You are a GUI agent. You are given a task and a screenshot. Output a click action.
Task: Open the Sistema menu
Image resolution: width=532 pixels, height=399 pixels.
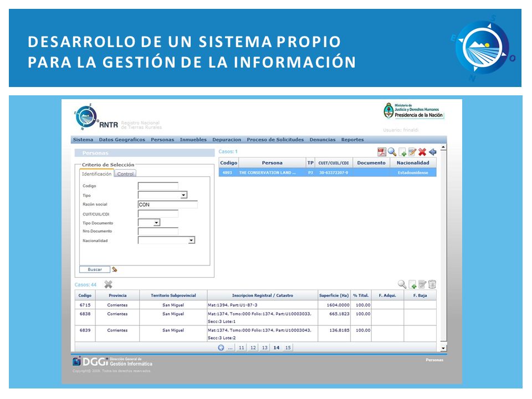(x=83, y=140)
